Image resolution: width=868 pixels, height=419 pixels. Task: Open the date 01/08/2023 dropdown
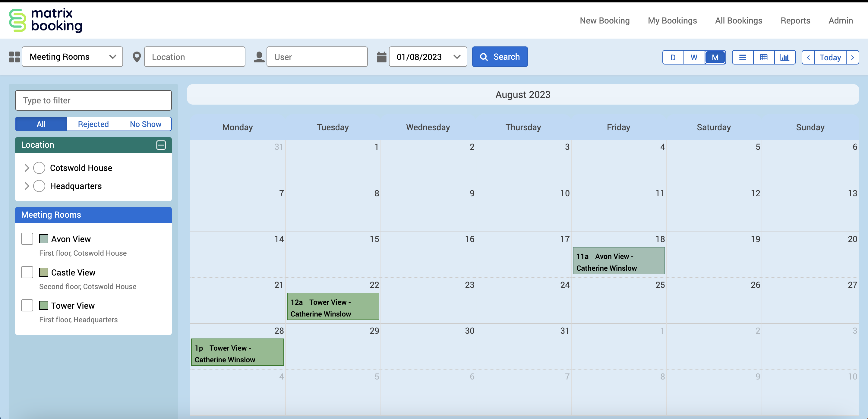click(x=428, y=57)
